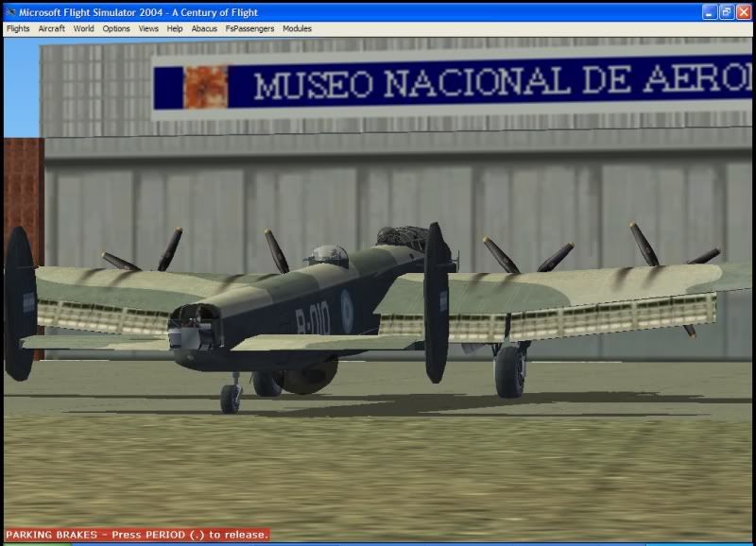756x546 pixels.
Task: Close the Flight Simulator window
Action: tap(744, 12)
